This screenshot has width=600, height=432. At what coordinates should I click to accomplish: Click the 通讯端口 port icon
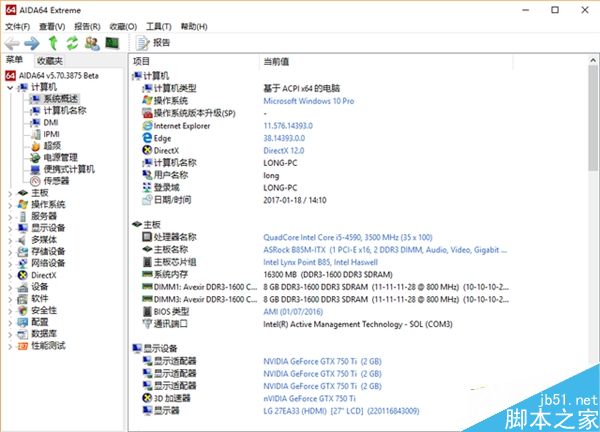click(147, 324)
